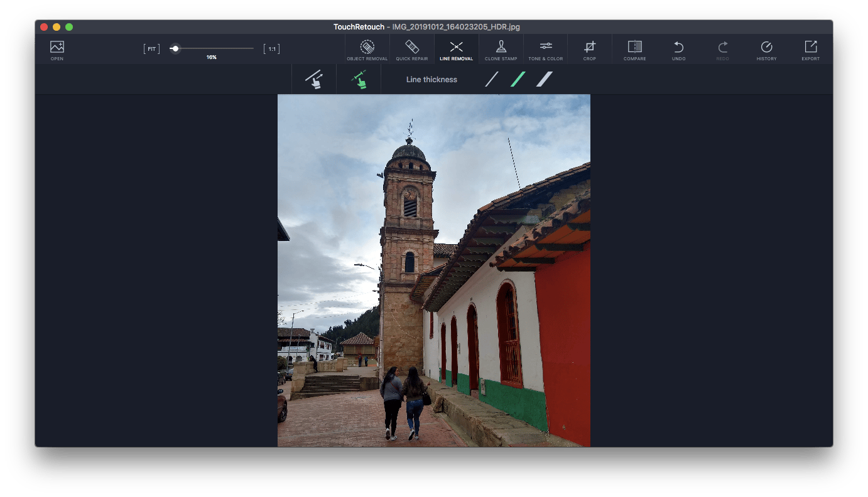Click the Redo icon
The image size is (868, 497).
point(723,50)
